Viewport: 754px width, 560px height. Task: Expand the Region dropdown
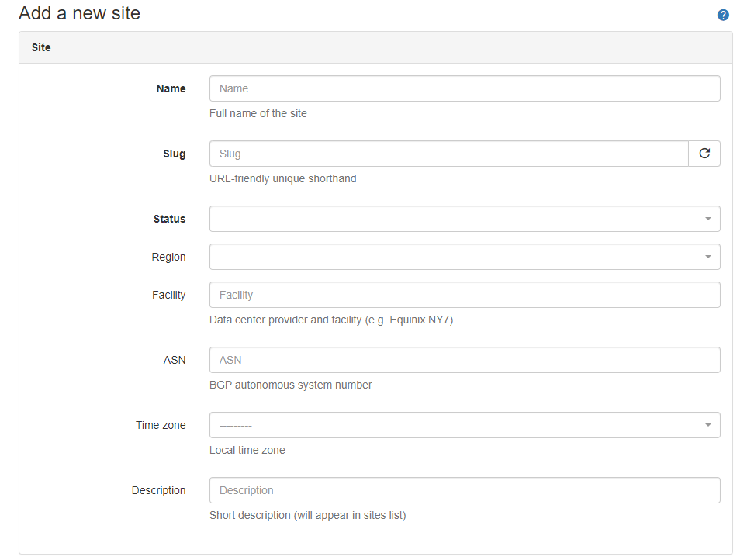(464, 257)
